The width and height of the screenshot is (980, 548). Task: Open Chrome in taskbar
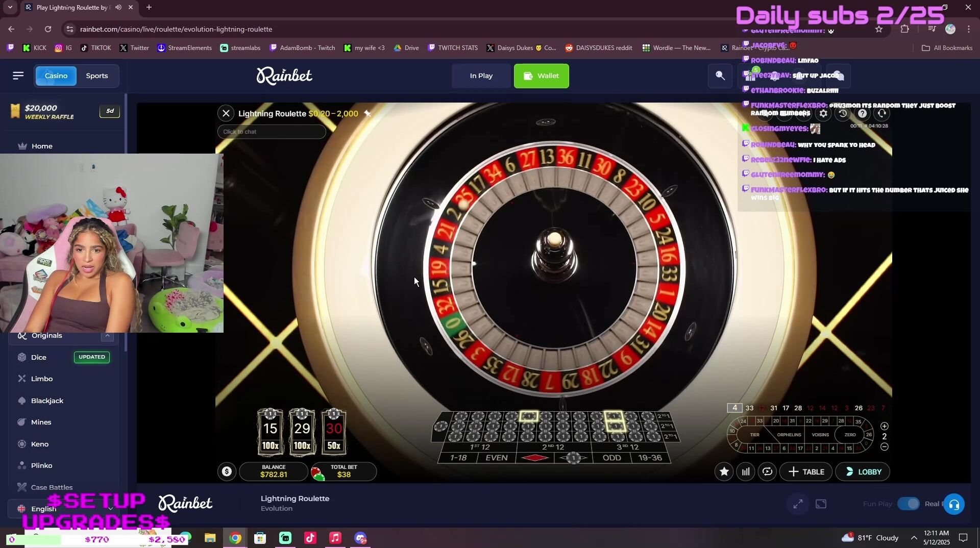[235, 538]
